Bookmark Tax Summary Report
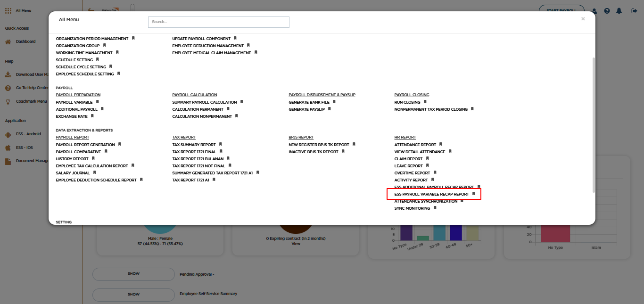This screenshot has height=304, width=644. 221,144
